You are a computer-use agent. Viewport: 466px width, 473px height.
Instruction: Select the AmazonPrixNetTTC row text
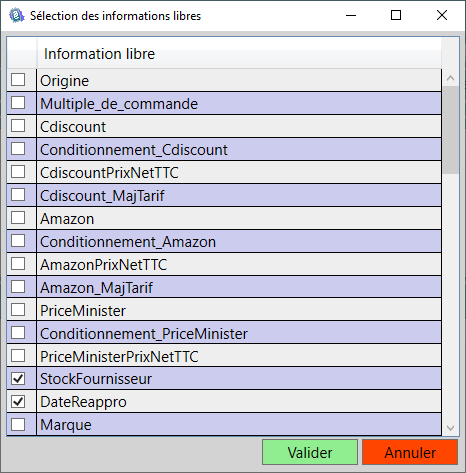(x=103, y=265)
